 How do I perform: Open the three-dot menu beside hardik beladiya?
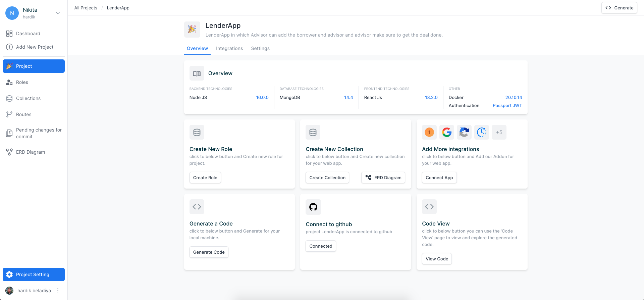pyautogui.click(x=58, y=291)
